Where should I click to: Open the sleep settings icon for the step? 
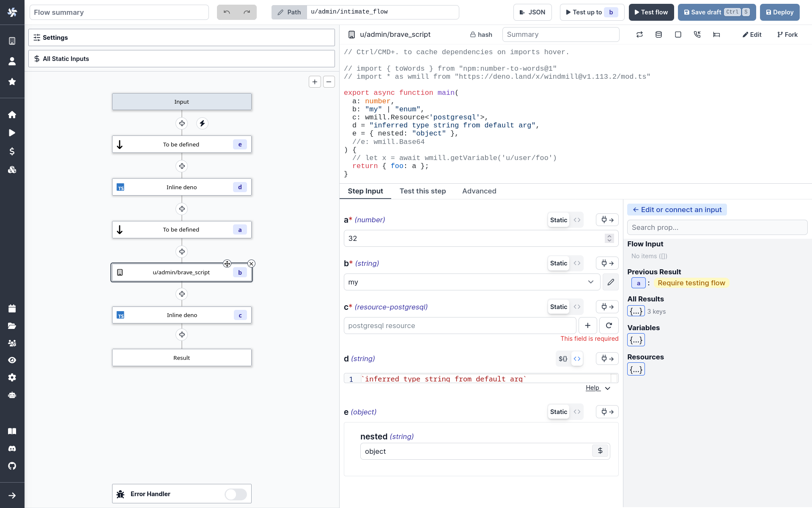pyautogui.click(x=716, y=34)
